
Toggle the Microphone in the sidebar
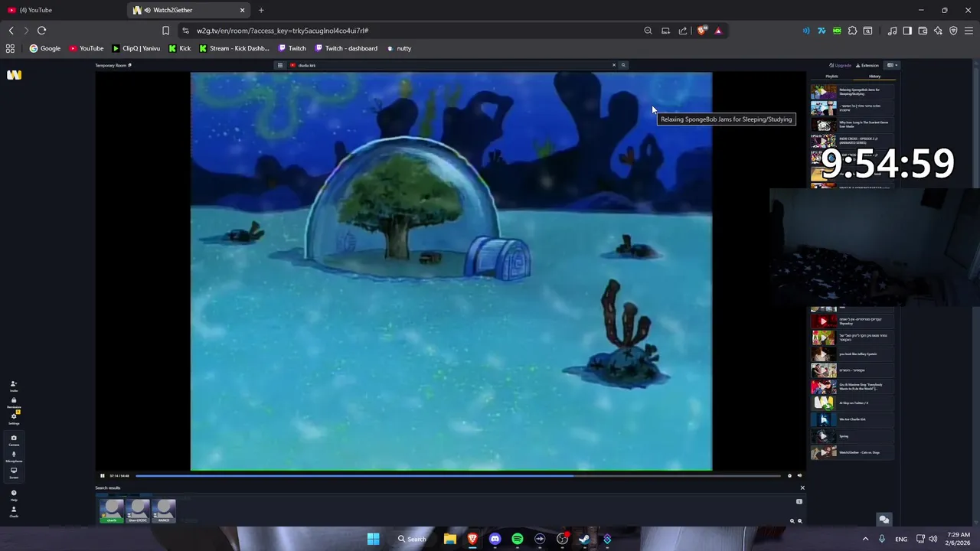pos(14,456)
